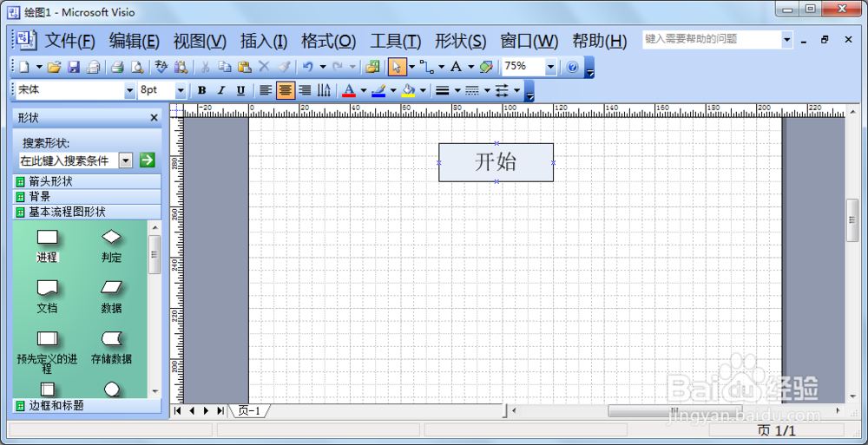The height and width of the screenshot is (445, 868).
Task: Open the line pattern dropdown
Action: coord(487,90)
